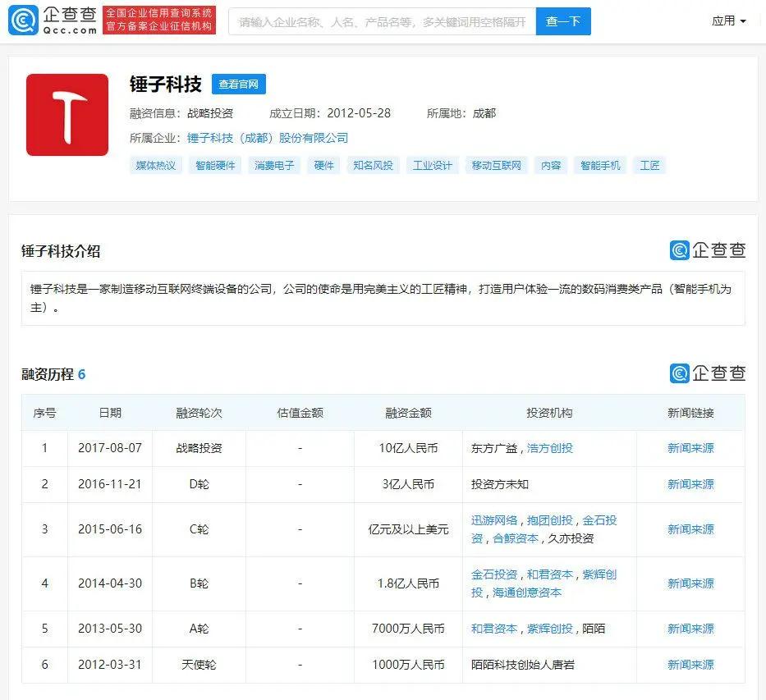Viewport: 766px width, 700px height.
Task: Click the 企查查 watermark beside 锤子科技介绍
Action: click(708, 250)
